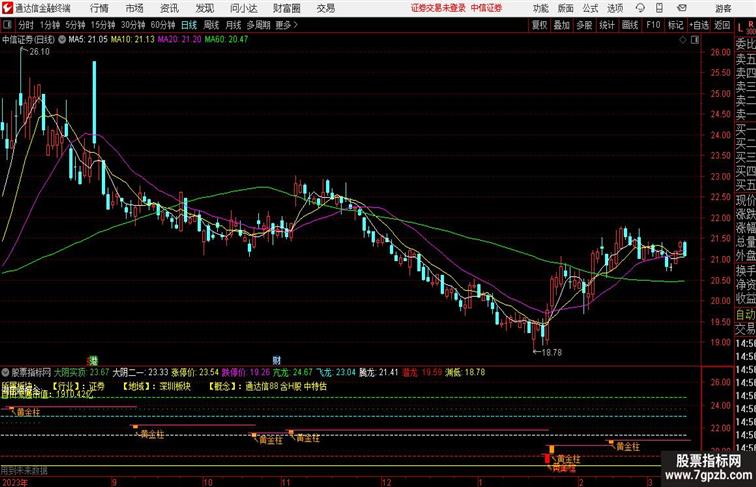Click the 复权 toolbar button
The image size is (756, 487).
(x=540, y=25)
